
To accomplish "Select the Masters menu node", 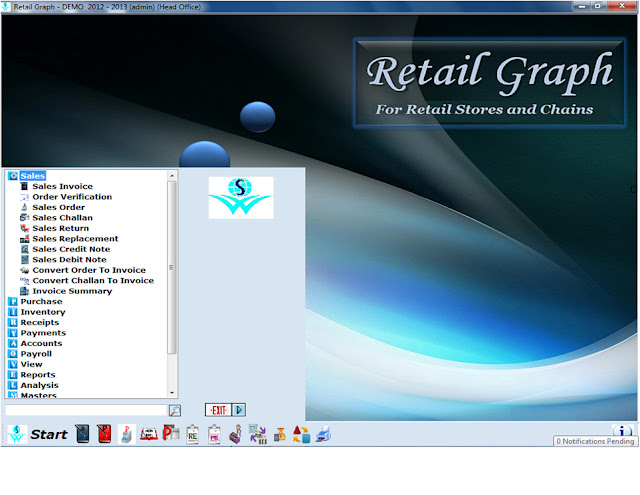I will coord(38,395).
